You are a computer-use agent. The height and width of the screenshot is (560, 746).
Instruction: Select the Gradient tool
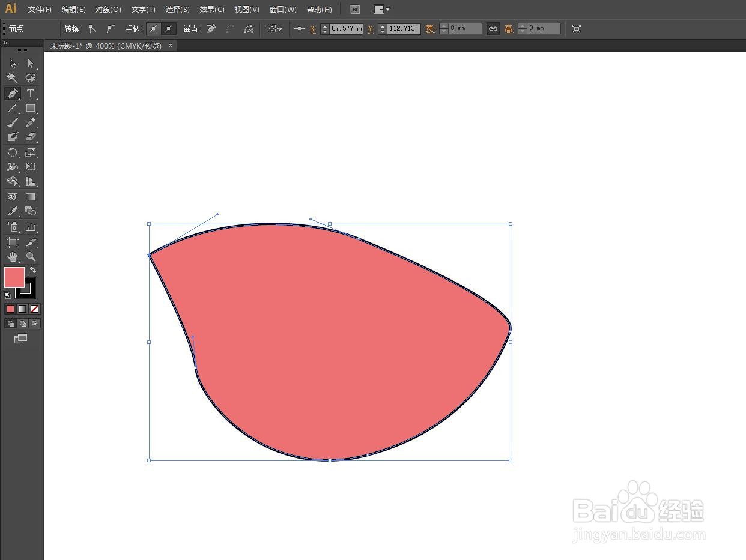point(31,197)
